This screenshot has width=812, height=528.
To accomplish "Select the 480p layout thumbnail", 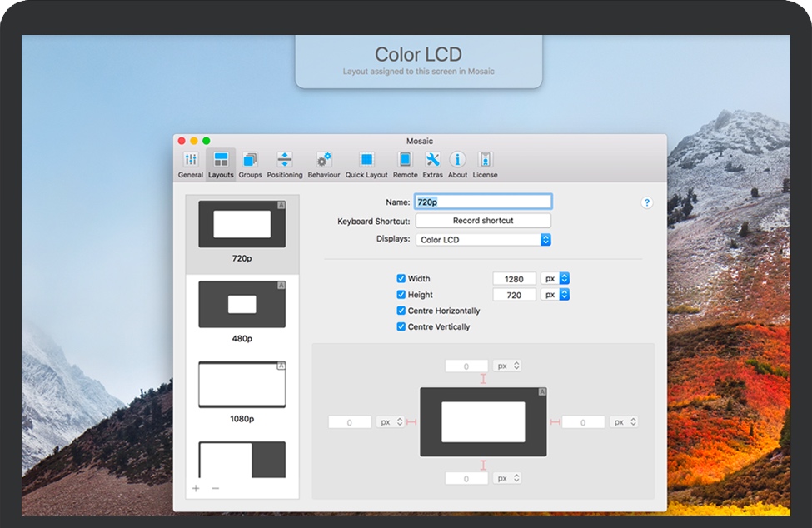I will click(x=242, y=305).
